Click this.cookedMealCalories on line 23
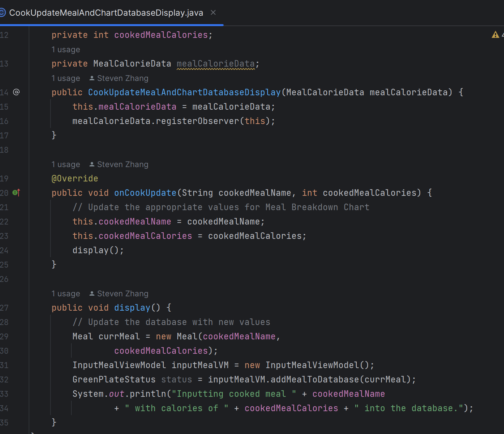This screenshot has height=434, width=504. [x=132, y=236]
